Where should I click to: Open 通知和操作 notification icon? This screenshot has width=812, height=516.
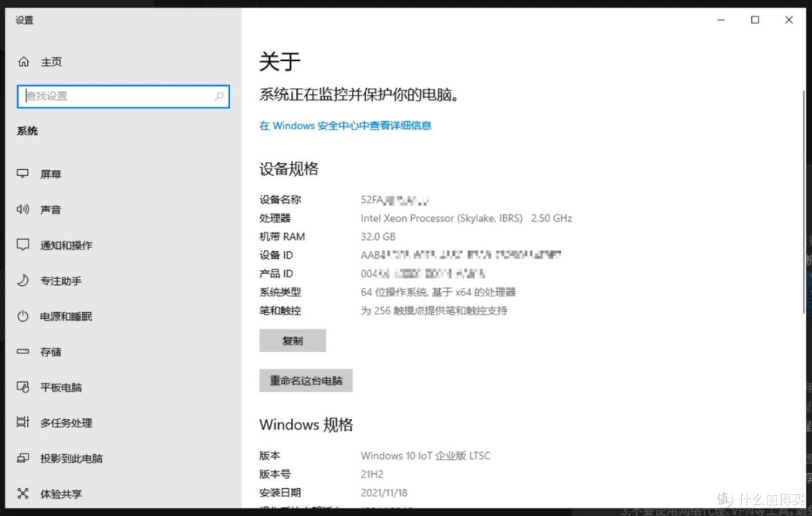(x=23, y=244)
